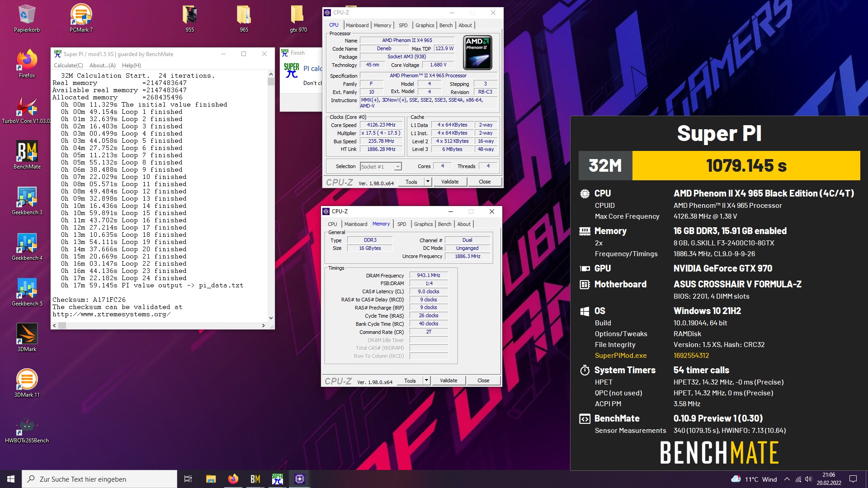Click the weather widget showing 11°C Wind
Viewport: 868px width, 488px height.
coord(754,479)
